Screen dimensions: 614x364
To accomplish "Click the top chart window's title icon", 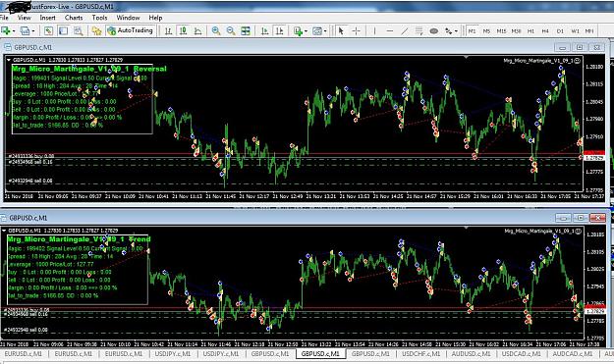I will (8, 47).
